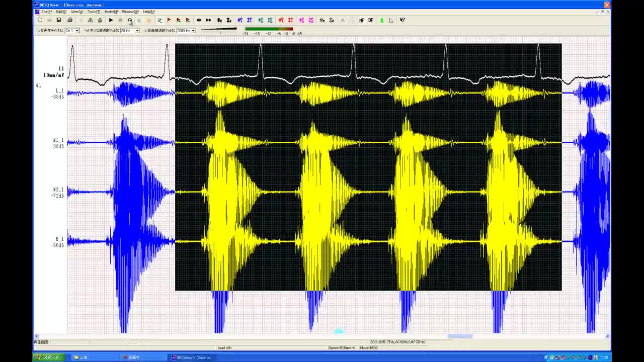Screen dimensions: 644x362
Task: Adjust the volume slider thumb
Action: [220, 32]
